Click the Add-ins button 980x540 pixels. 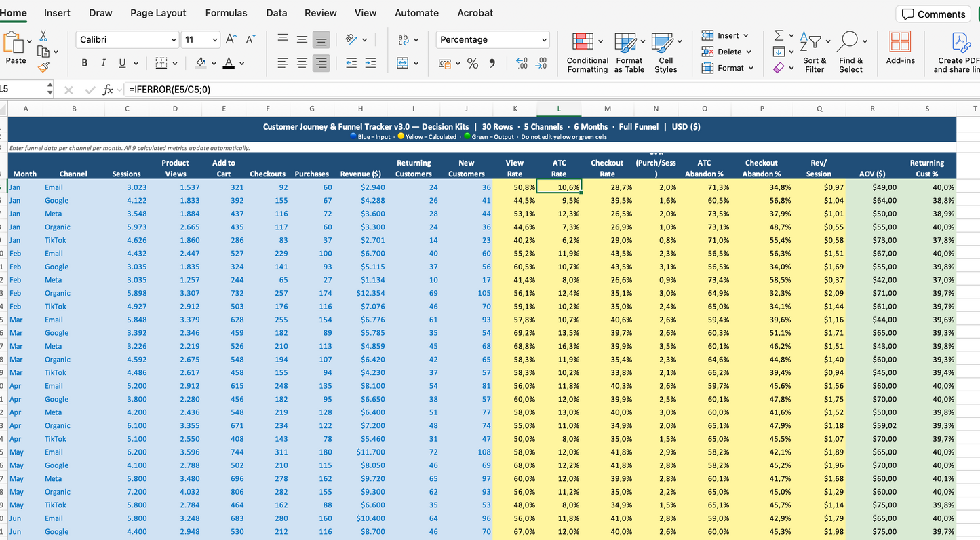(900, 48)
